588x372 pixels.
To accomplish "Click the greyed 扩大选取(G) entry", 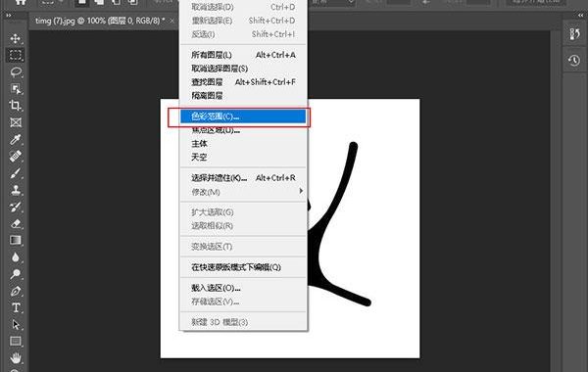I will point(243,212).
